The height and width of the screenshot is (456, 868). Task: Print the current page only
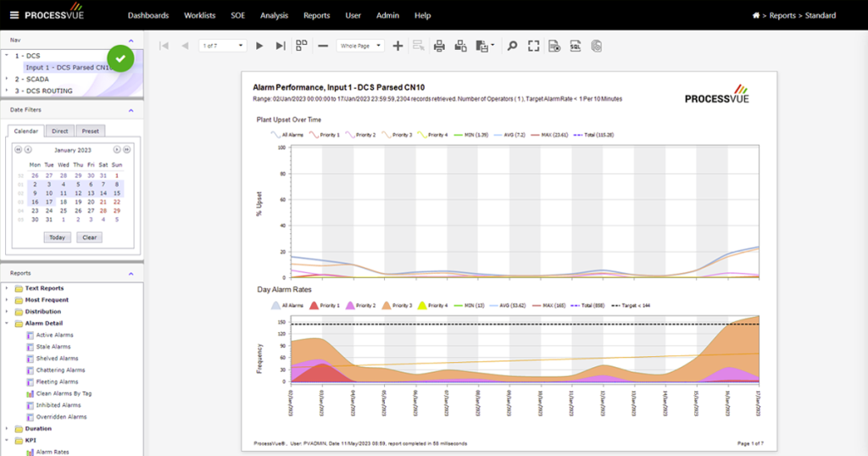tap(460, 46)
